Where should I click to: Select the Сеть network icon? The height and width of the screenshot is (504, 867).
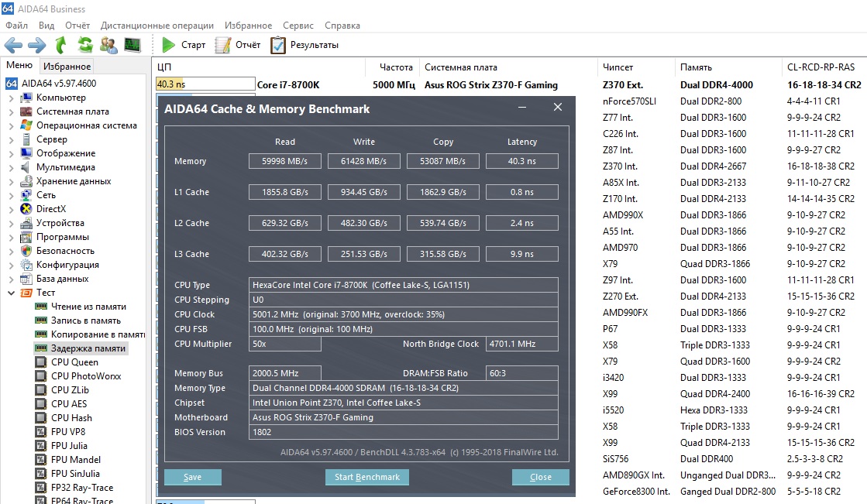coord(26,195)
